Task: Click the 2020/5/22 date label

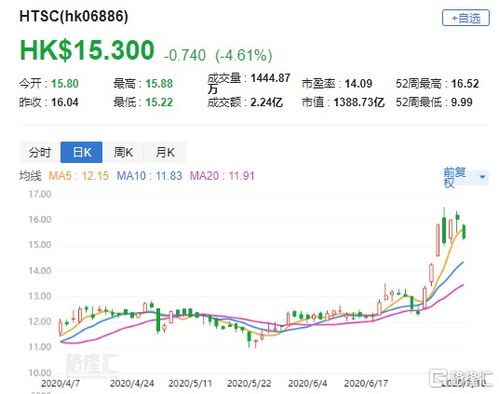Action: 249,383
